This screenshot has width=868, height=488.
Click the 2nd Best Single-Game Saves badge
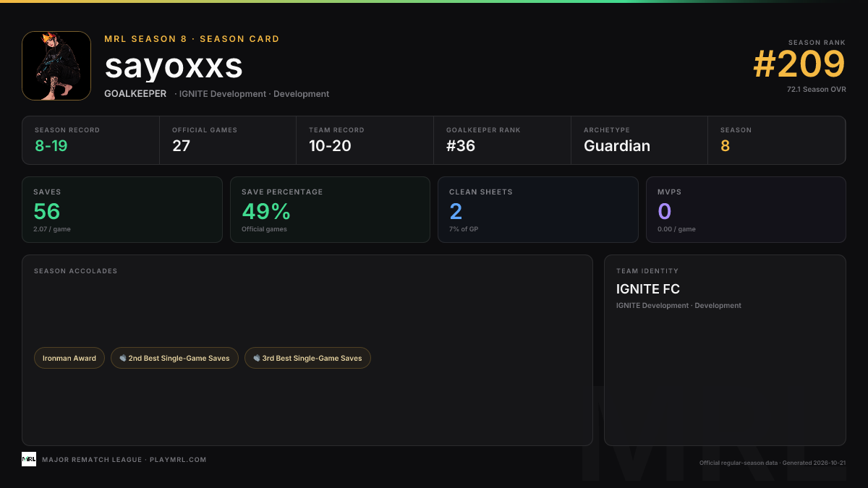[x=174, y=358]
